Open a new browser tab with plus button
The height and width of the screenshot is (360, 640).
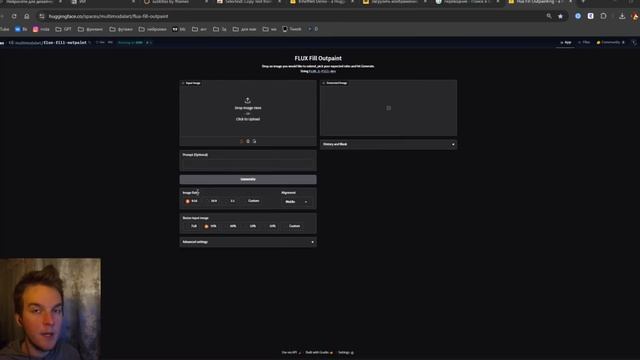point(583,2)
